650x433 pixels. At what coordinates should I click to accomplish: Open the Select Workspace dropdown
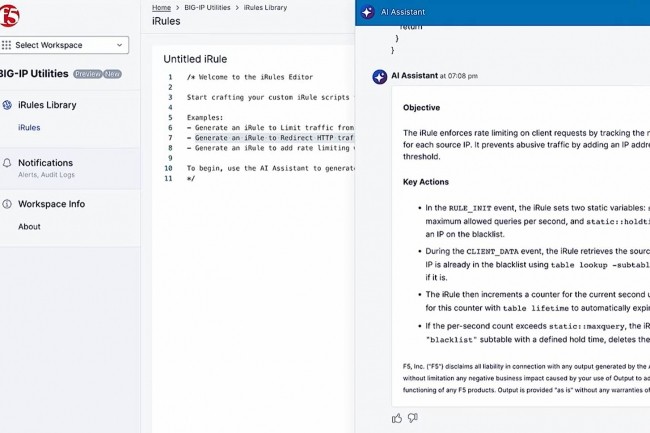coord(65,45)
